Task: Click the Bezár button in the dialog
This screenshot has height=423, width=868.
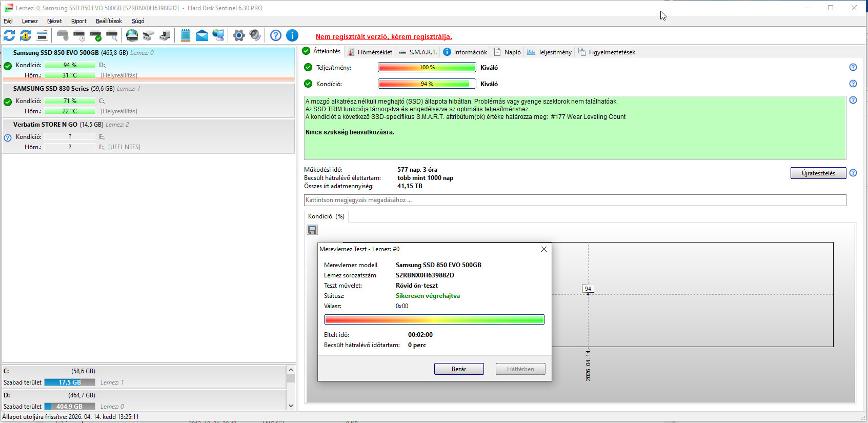Action: [459, 369]
